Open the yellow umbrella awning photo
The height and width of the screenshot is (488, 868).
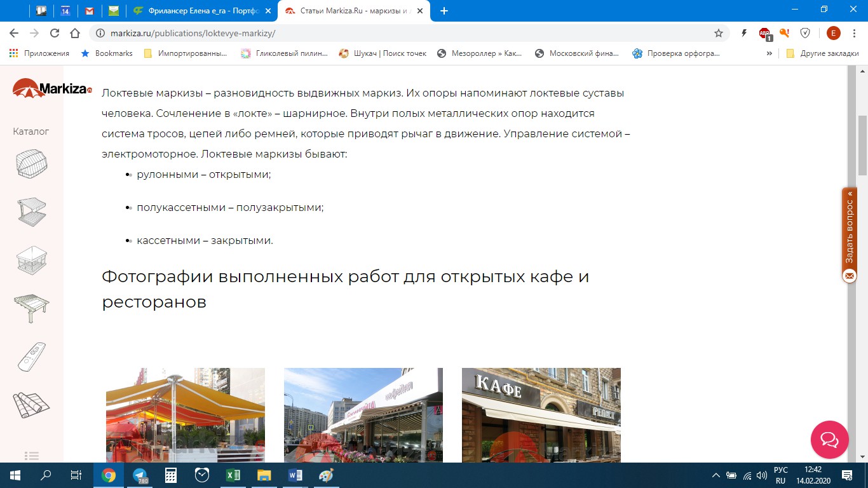186,415
